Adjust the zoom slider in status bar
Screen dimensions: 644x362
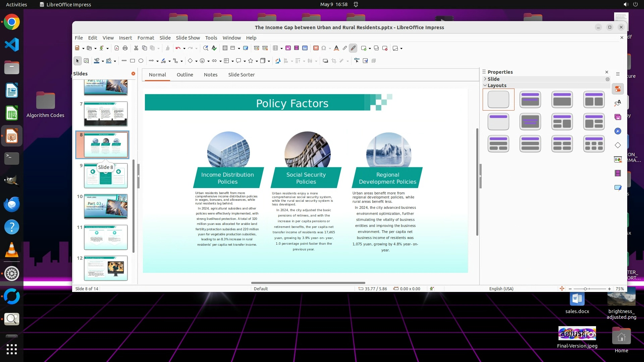(x=585, y=289)
